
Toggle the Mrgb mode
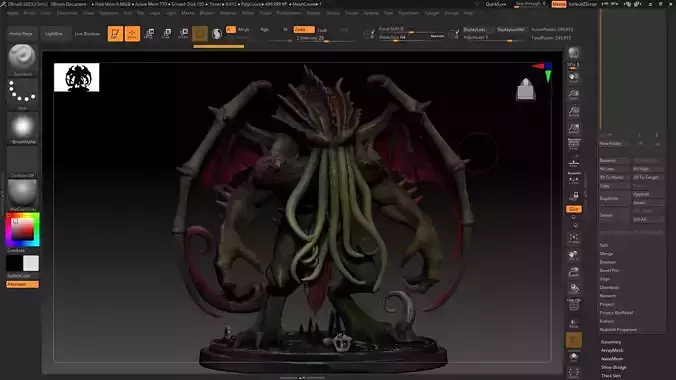(244, 29)
